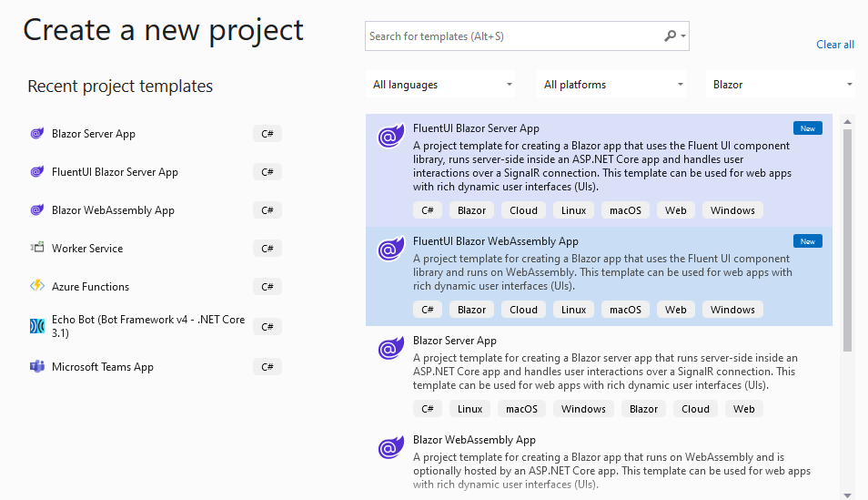868x500 pixels.
Task: Click the Azure Functions lightning icon
Action: pyautogui.click(x=37, y=286)
